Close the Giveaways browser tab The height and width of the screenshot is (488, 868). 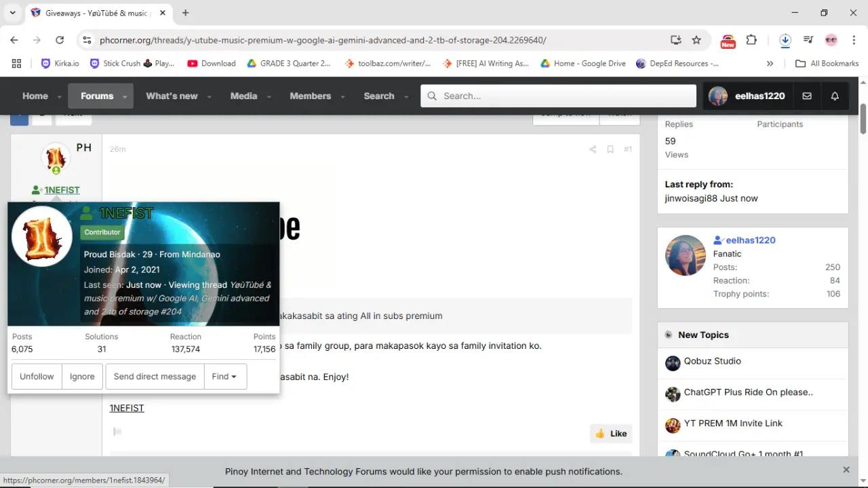pos(162,13)
